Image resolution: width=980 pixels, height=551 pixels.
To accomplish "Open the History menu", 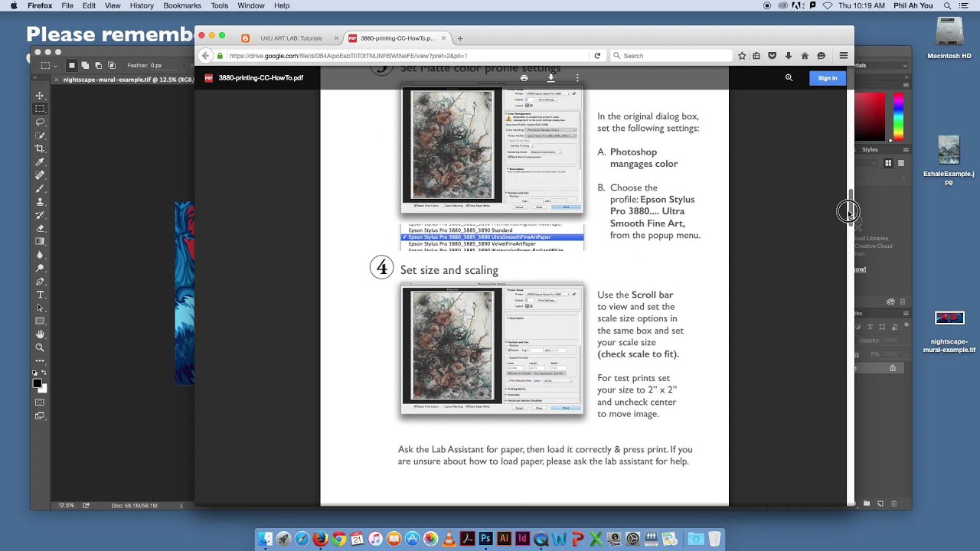I will [x=142, y=5].
